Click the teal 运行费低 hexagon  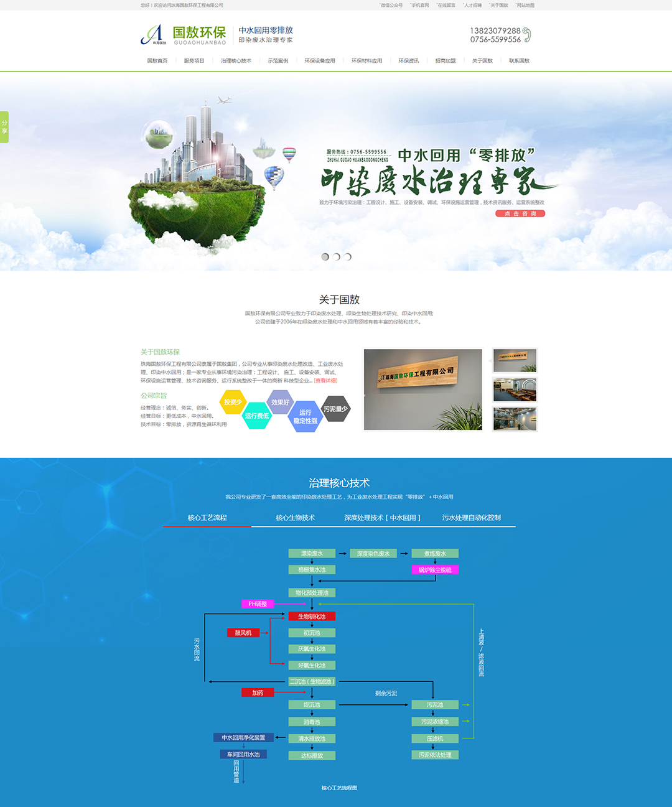(256, 416)
